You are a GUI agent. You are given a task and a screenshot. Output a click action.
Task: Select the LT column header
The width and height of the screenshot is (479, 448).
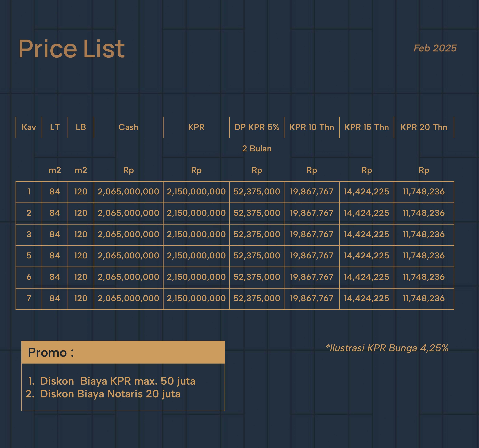(x=55, y=127)
